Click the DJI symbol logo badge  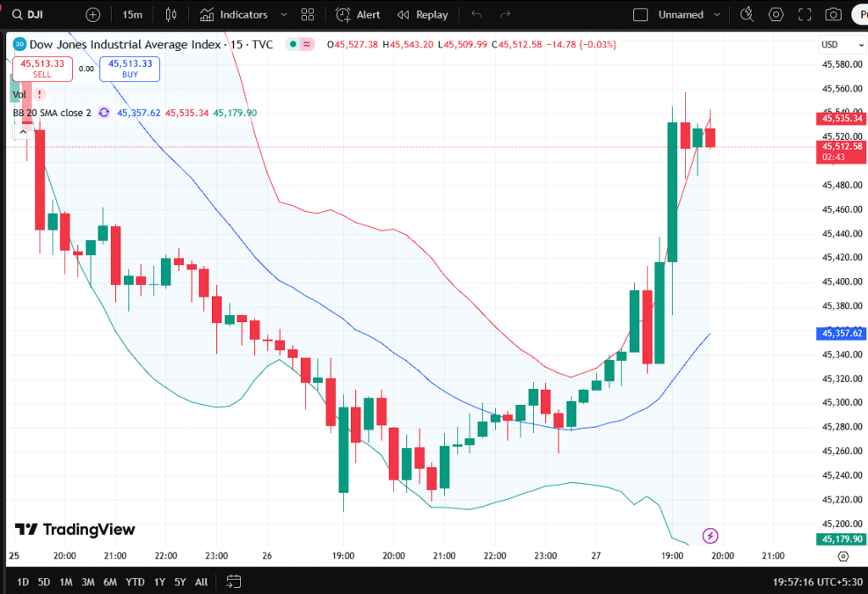tap(19, 44)
